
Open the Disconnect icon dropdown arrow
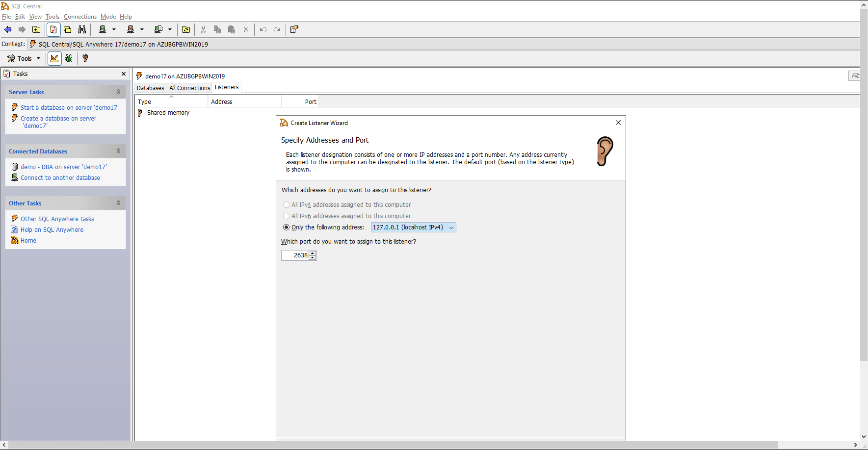[142, 29]
